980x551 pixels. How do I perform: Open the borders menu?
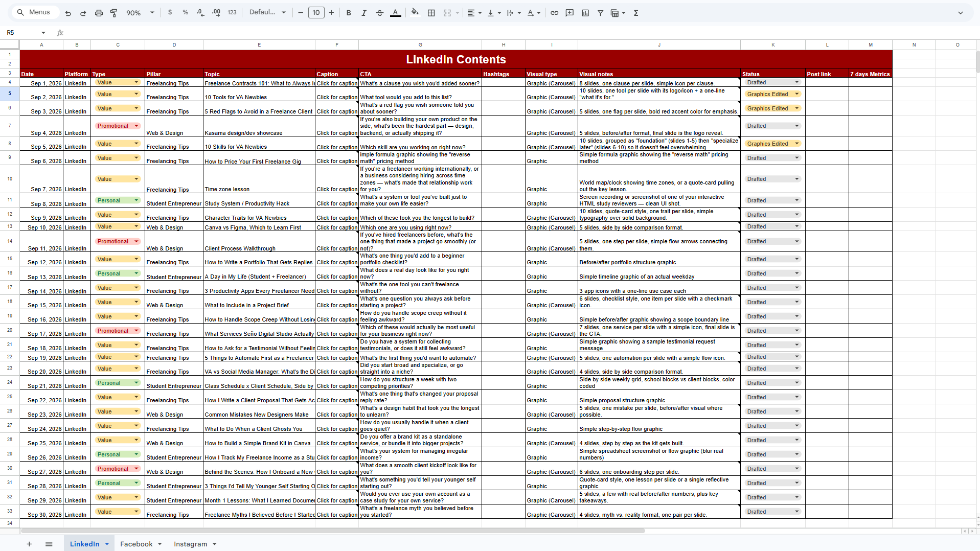431,13
